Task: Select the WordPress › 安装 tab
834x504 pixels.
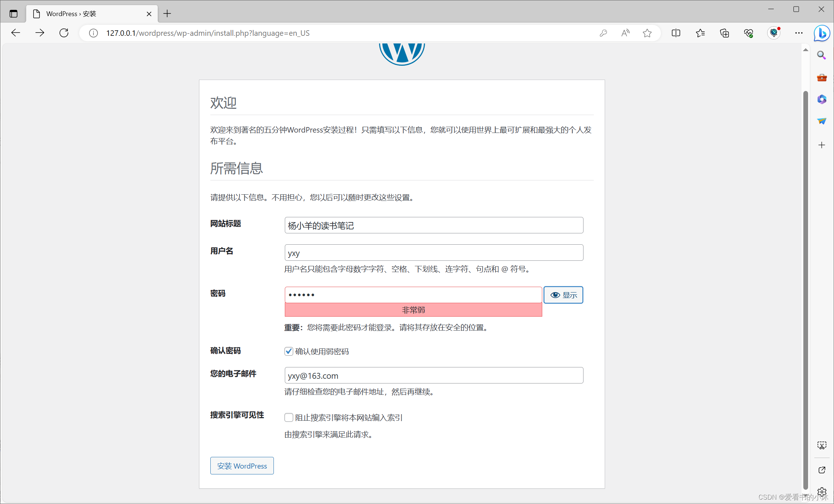Action: [x=91, y=14]
